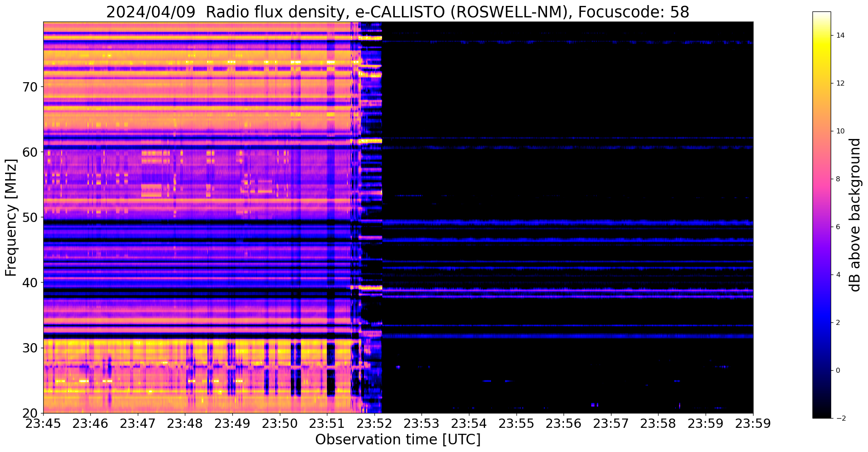Click the 23:56 time tick label
This screenshot has width=868, height=452.
click(x=564, y=423)
